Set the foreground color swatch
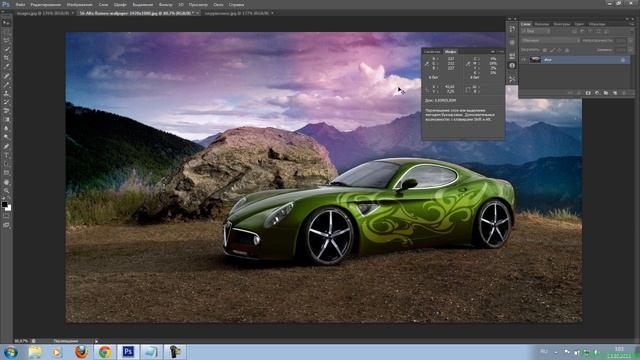Viewport: 640px width, 360px height. point(4,204)
